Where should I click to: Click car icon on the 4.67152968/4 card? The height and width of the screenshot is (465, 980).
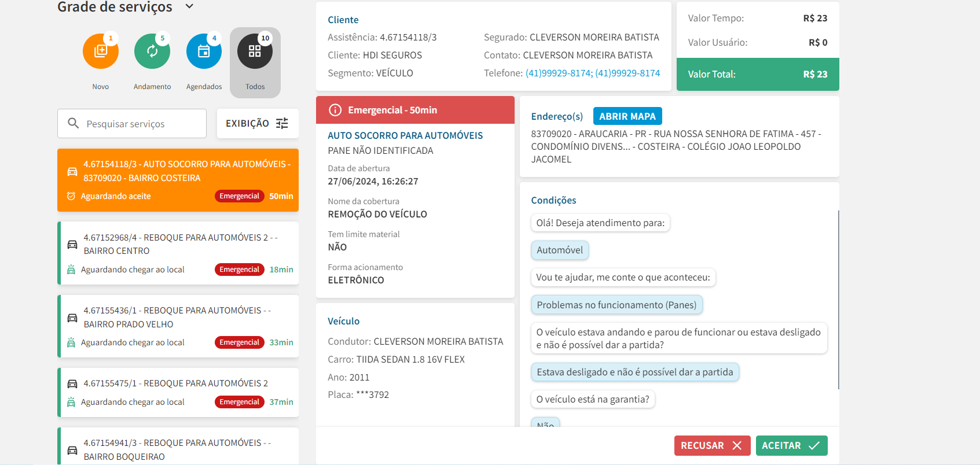(72, 244)
